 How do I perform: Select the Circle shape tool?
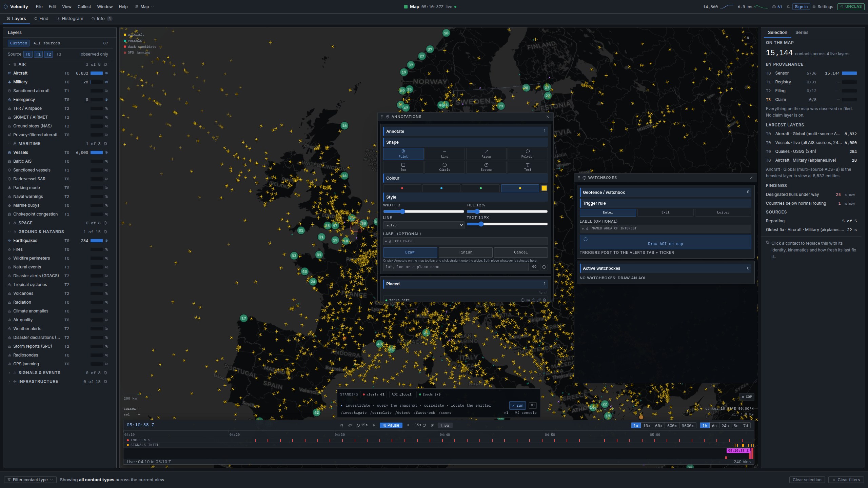[445, 167]
